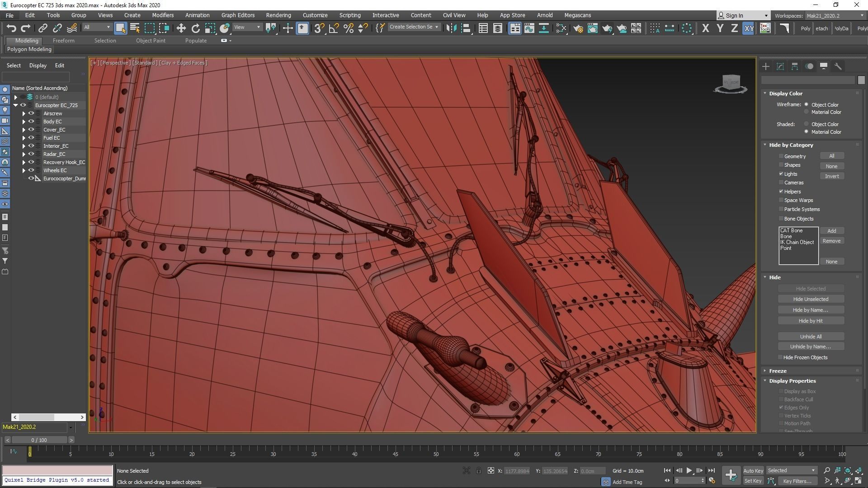This screenshot has width=868, height=488.
Task: Enable the Geometry hide checkbox
Action: point(781,156)
